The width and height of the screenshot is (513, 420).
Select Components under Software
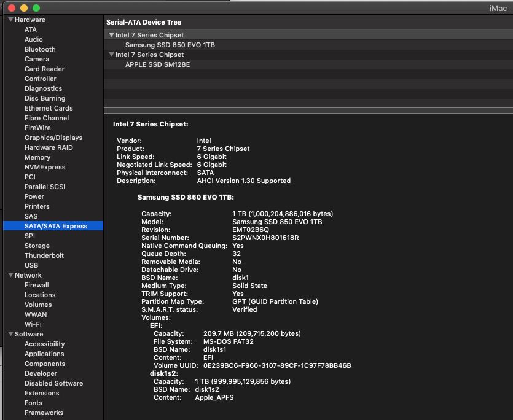[45, 364]
